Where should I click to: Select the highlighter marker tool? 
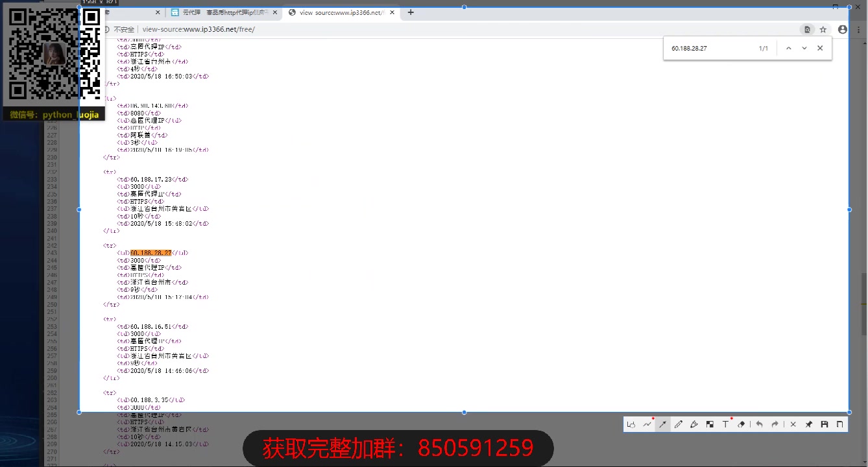pyautogui.click(x=694, y=424)
